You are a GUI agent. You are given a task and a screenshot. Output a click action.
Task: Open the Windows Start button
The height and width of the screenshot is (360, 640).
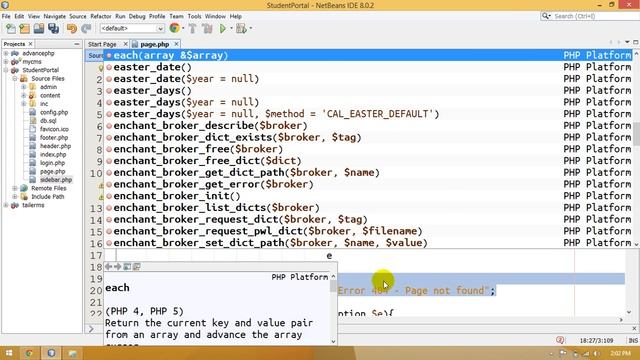pyautogui.click(x=9, y=353)
